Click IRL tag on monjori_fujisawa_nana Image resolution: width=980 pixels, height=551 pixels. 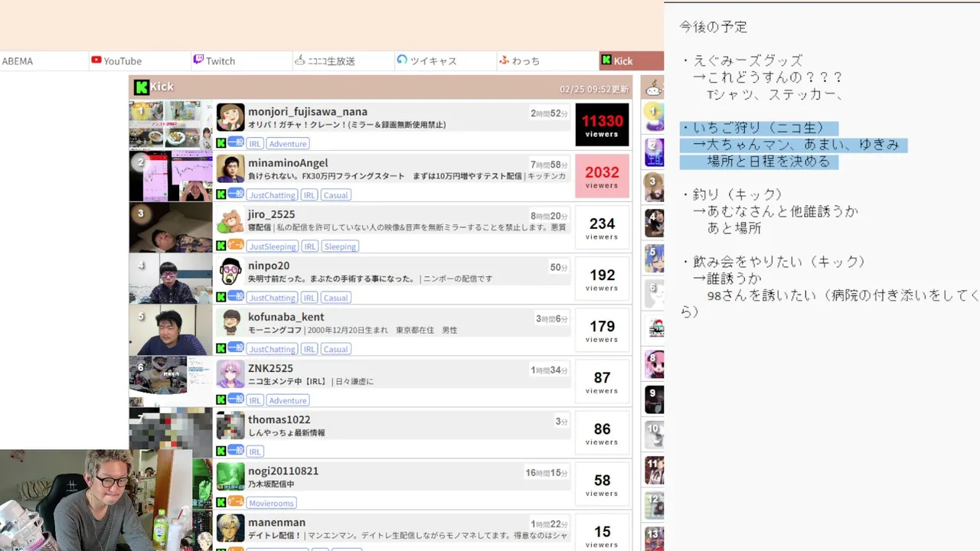255,144
